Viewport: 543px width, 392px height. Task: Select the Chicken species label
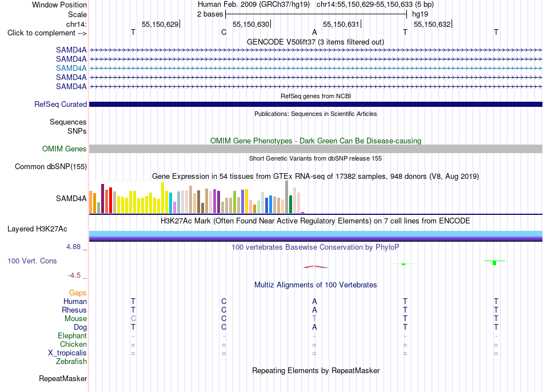pyautogui.click(x=73, y=344)
